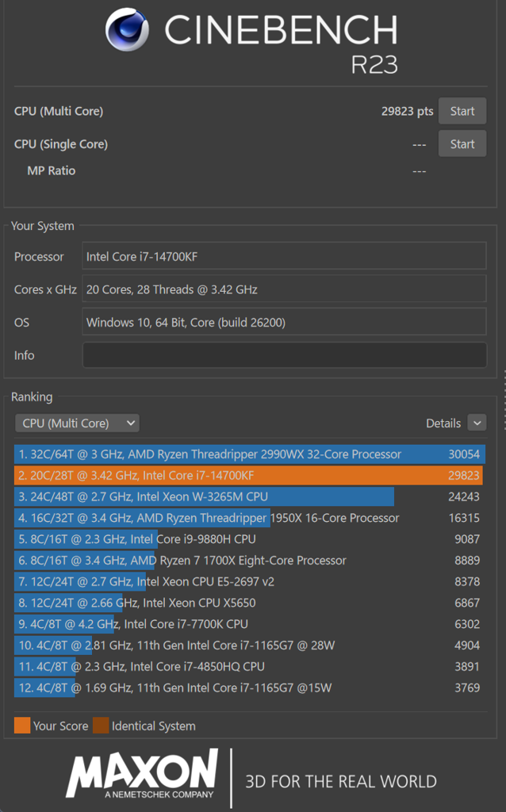Click the orange Your Score color swatch
The width and height of the screenshot is (506, 812).
pyautogui.click(x=22, y=726)
